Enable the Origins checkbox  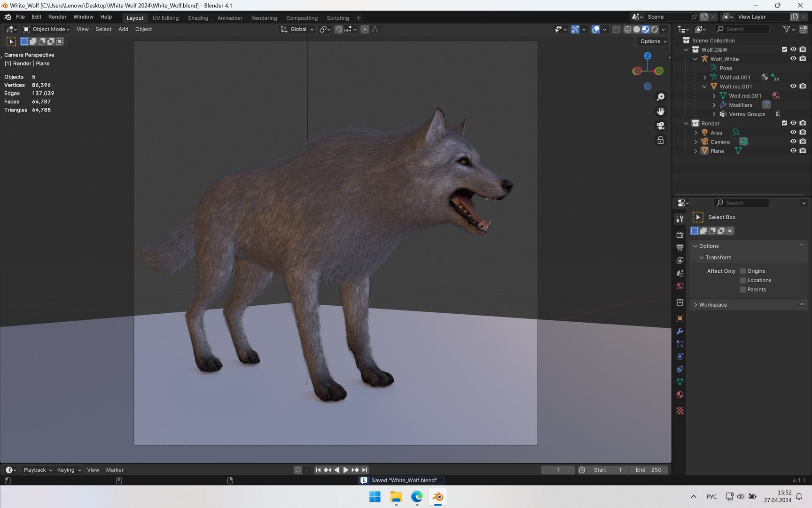[743, 271]
